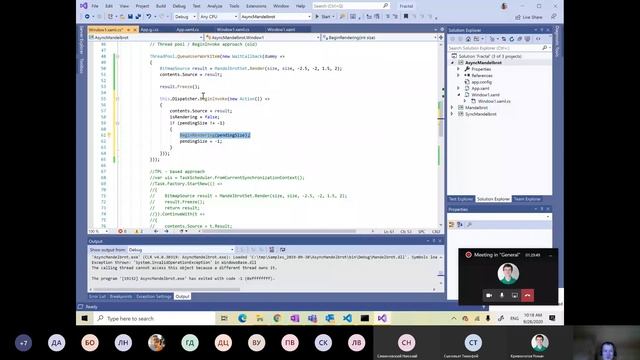Click the Start debugging button
This screenshot has width=640, height=360.
pyautogui.click(x=323, y=17)
